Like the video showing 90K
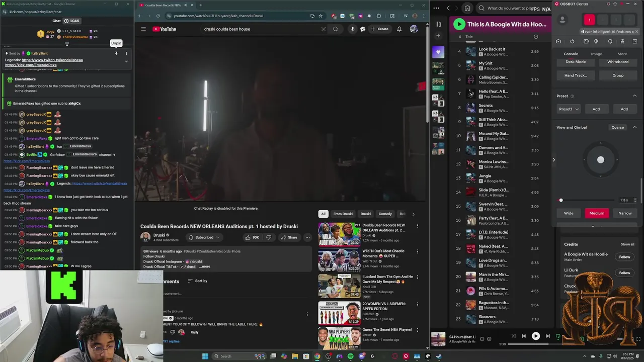The width and height of the screenshot is (644, 362). pos(253,237)
